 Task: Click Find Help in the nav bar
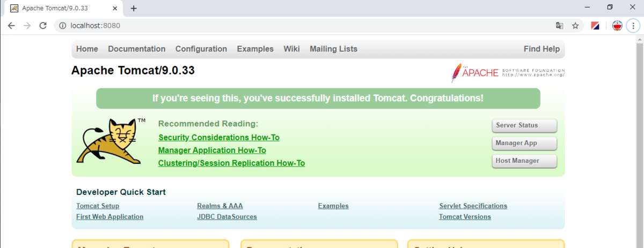click(x=541, y=49)
